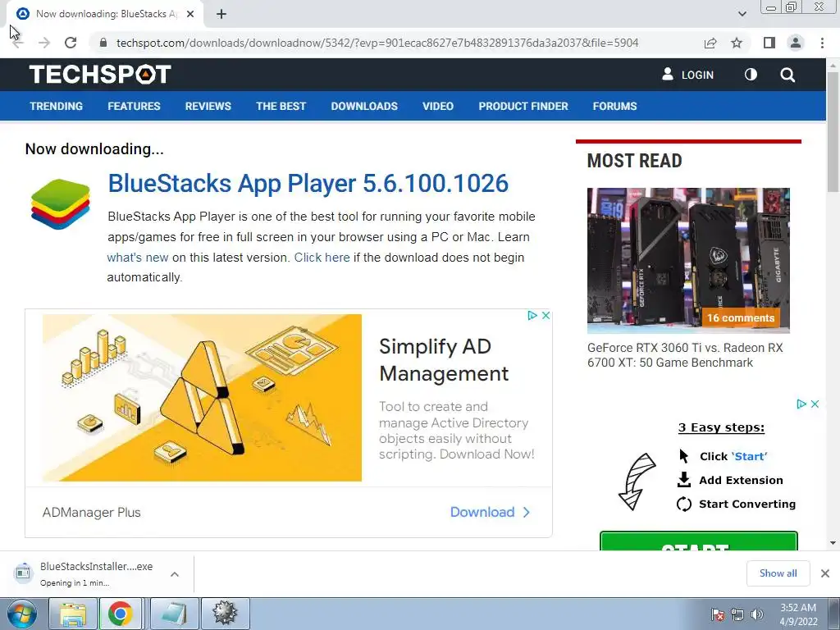Click the BlueStacks stacked layers logo
This screenshot has width=840, height=630.
click(61, 204)
